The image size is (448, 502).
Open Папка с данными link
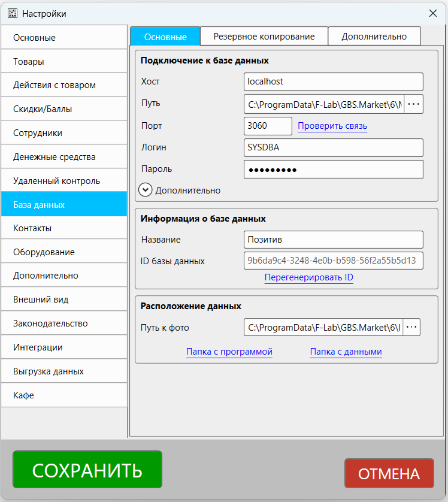click(346, 352)
